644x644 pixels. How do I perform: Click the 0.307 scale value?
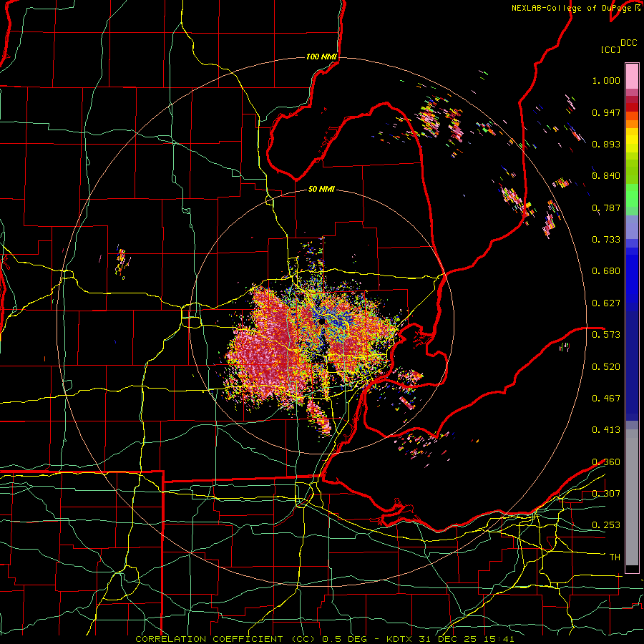click(606, 493)
